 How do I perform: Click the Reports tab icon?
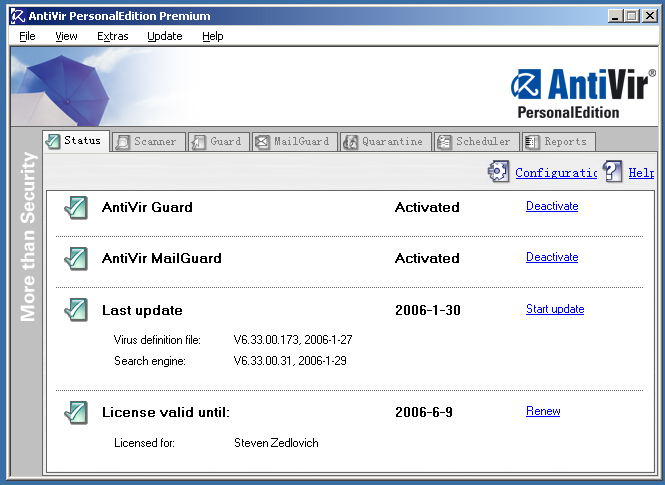coord(532,142)
